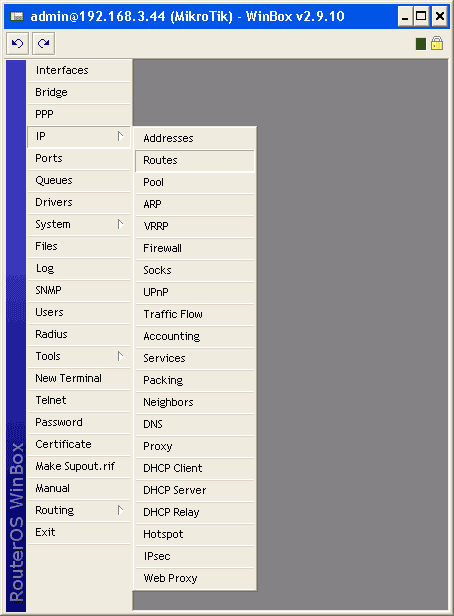This screenshot has width=454, height=616.
Task: Open the Certificate menu item
Action: 79,444
